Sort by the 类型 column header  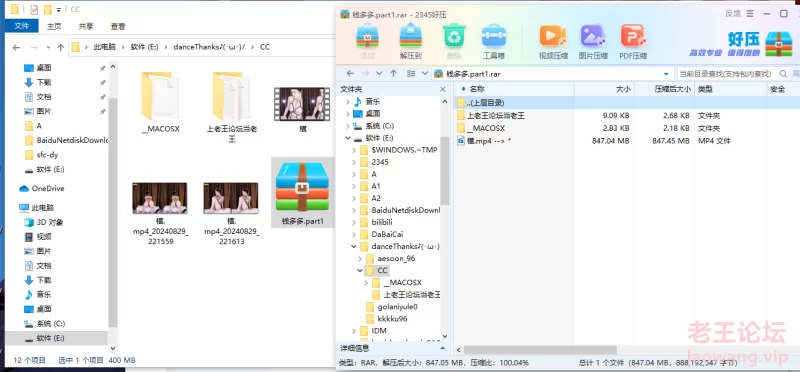point(730,89)
